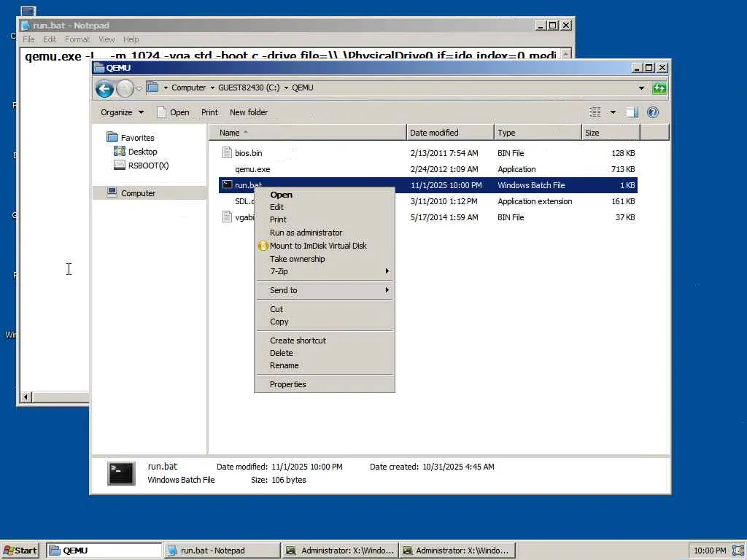This screenshot has width=747, height=560.
Task: Open the recent locations dropdown arrow
Action: click(x=139, y=88)
